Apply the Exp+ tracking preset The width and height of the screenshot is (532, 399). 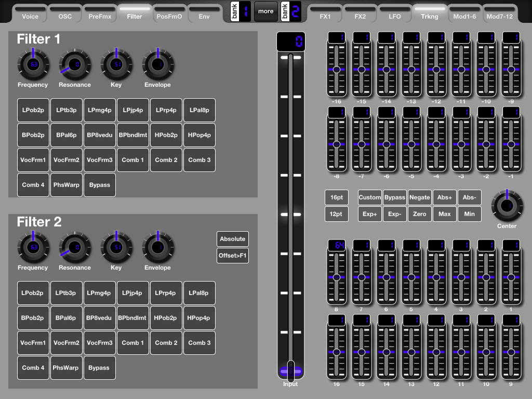370,214
